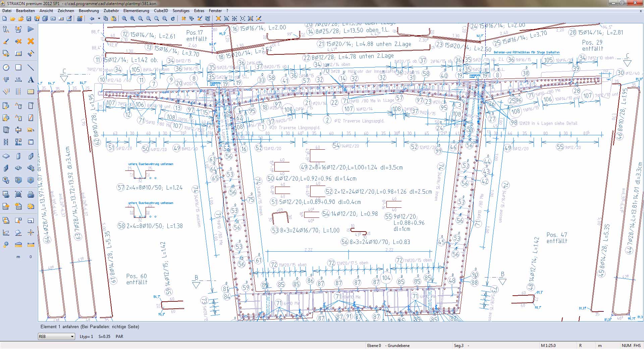
Task: Click the m unit button in left palette
Action: pyautogui.click(x=18, y=257)
